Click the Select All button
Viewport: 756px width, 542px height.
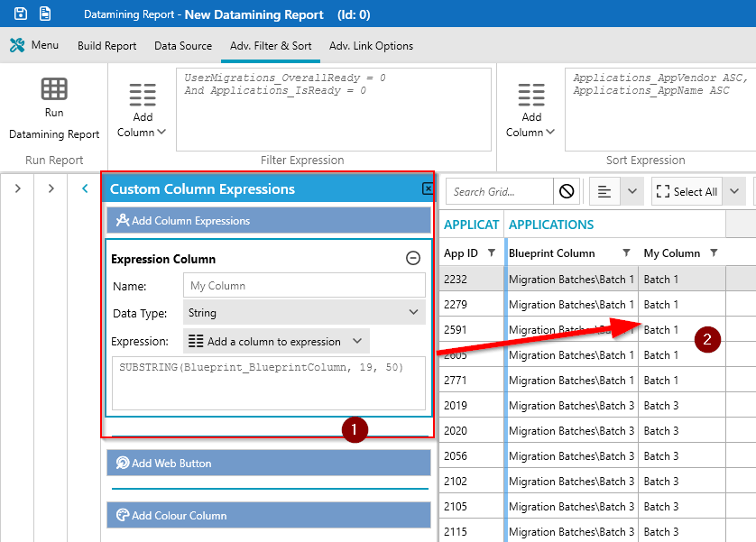coord(687,192)
